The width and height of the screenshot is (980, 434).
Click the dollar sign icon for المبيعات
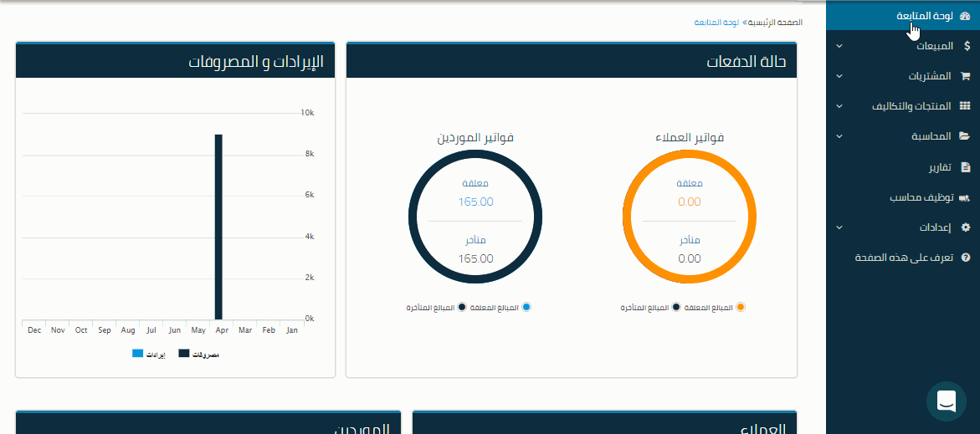[x=967, y=46]
